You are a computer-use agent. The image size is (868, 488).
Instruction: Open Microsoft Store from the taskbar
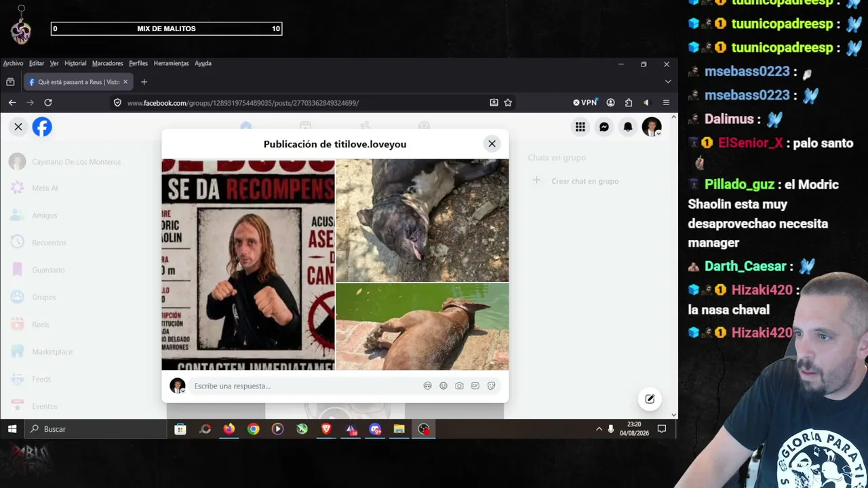(x=180, y=429)
